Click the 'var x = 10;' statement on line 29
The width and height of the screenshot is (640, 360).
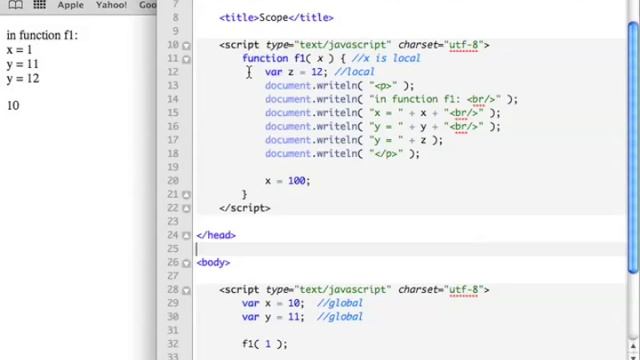pos(273,303)
